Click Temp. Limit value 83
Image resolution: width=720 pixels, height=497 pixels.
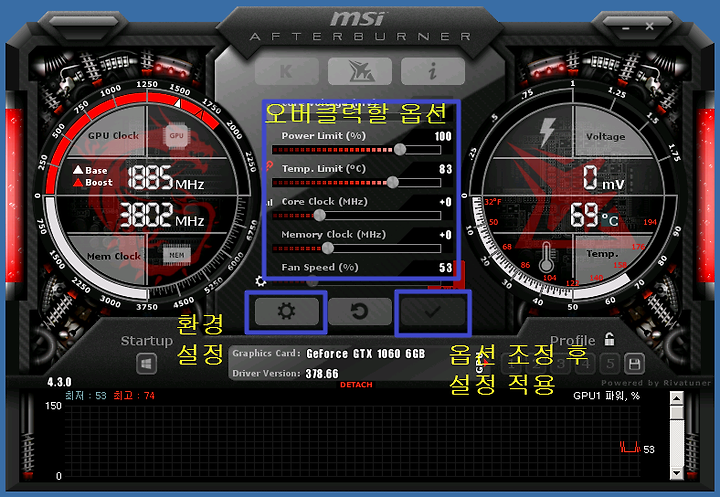point(445,169)
